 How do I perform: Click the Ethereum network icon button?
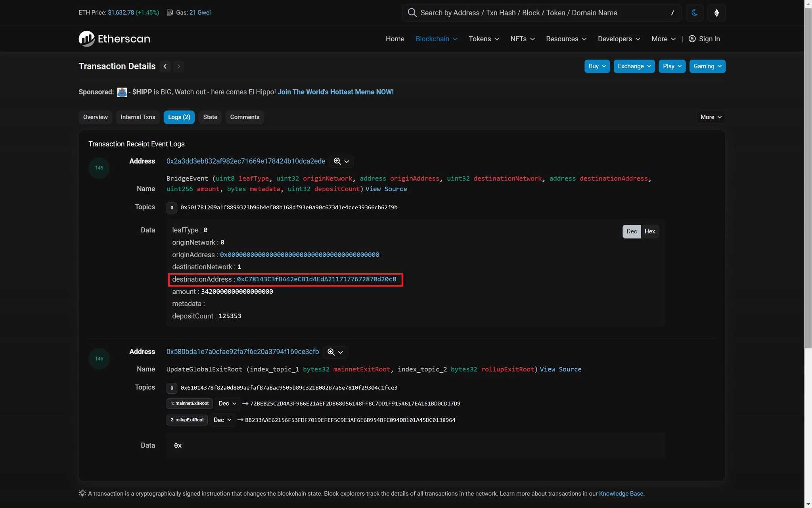[716, 13]
